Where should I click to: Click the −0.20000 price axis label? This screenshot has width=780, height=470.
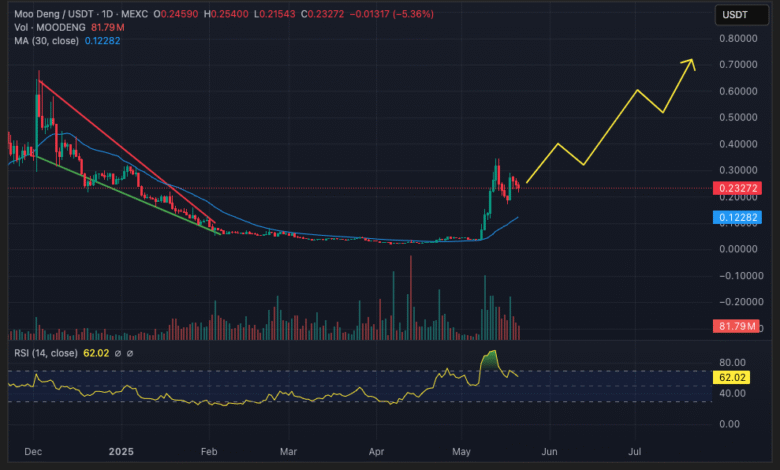[x=741, y=302]
